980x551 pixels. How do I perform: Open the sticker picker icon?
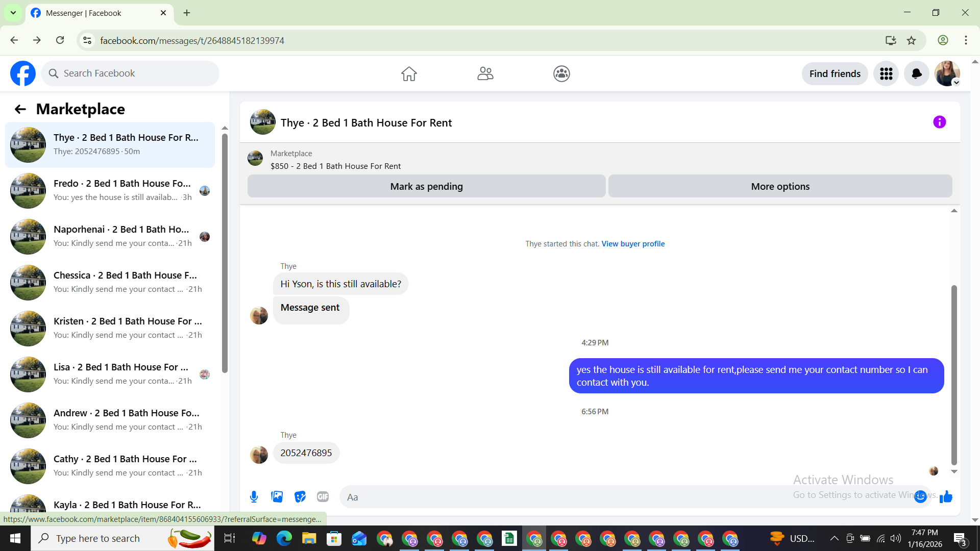point(300,496)
